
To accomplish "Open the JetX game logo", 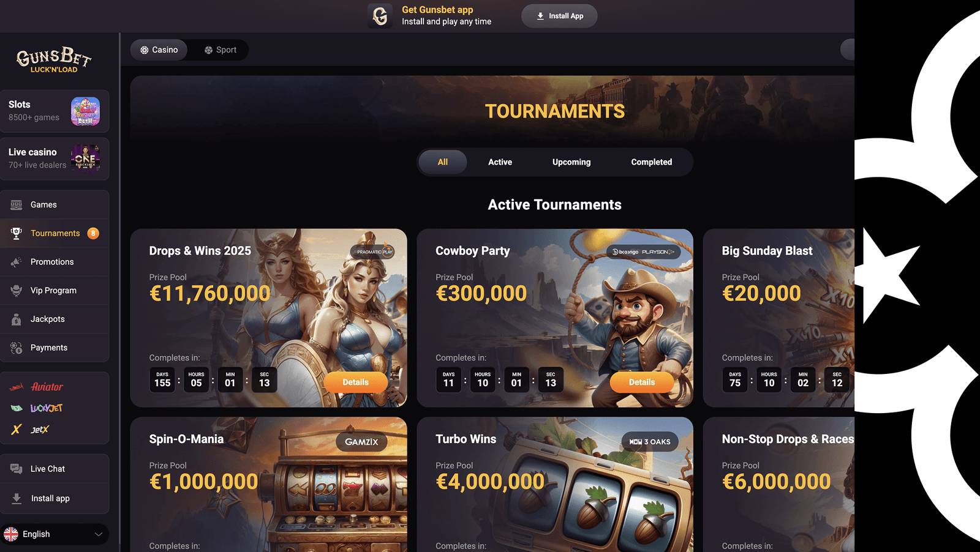I will [x=30, y=430].
